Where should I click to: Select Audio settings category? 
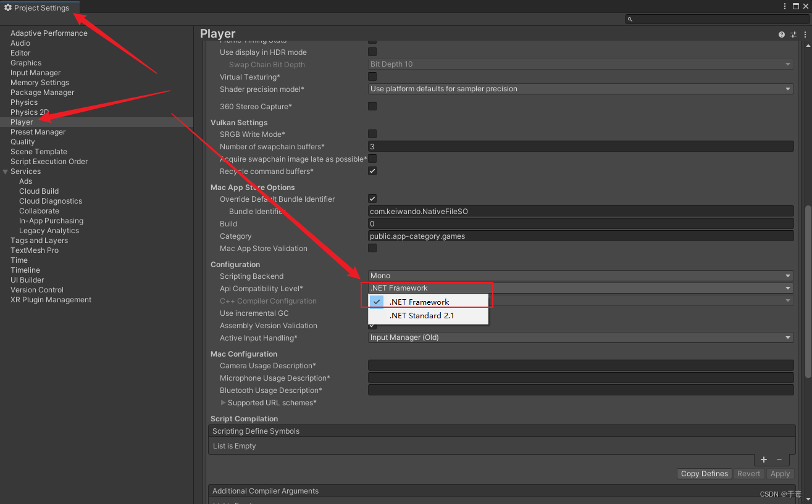tap(20, 43)
